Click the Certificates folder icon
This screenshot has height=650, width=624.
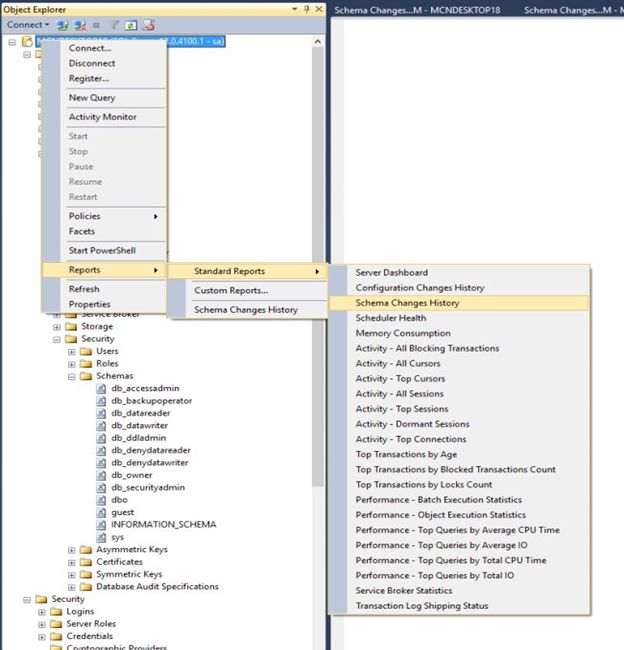tap(86, 562)
